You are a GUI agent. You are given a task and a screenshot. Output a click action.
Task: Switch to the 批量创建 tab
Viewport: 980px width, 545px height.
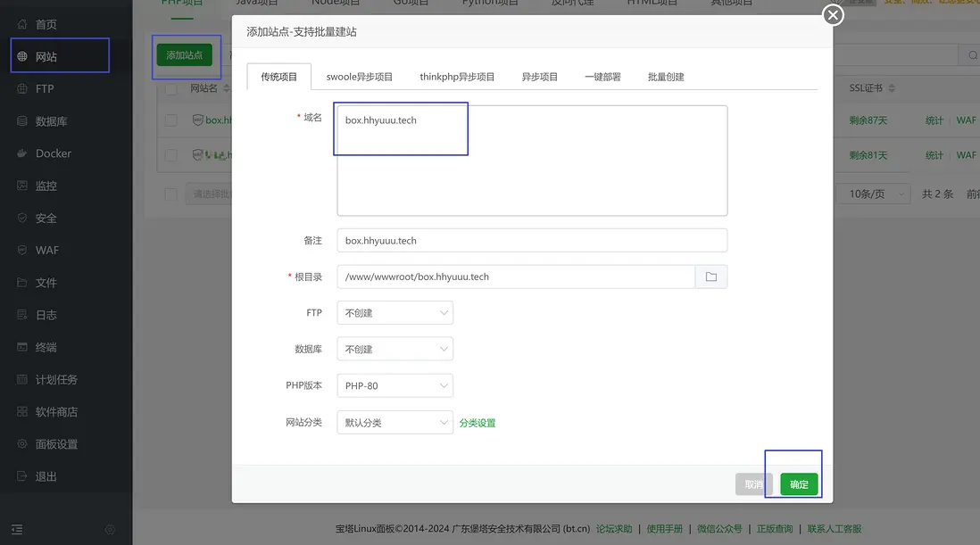point(666,77)
